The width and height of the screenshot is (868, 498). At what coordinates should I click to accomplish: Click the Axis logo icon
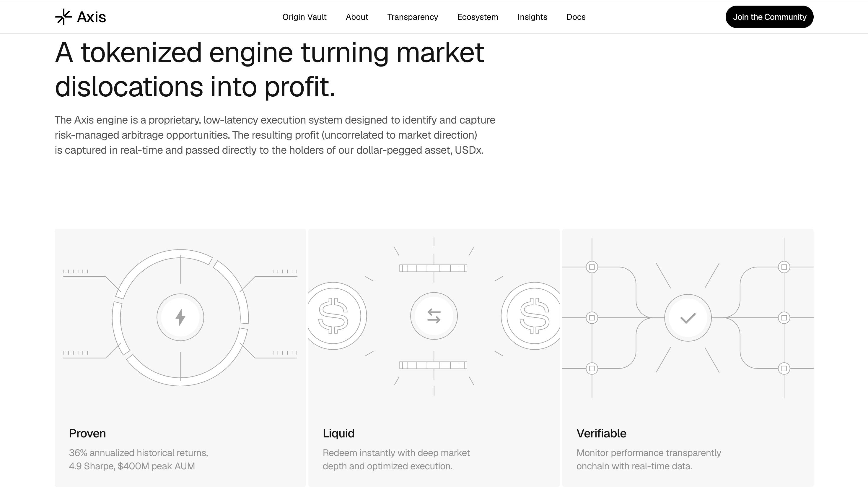pyautogui.click(x=63, y=17)
